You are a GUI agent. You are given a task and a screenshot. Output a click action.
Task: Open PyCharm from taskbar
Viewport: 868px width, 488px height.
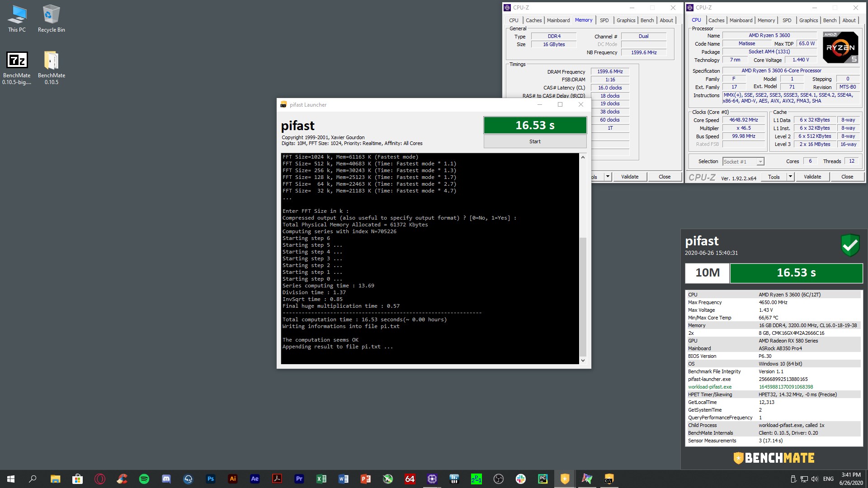click(x=542, y=479)
